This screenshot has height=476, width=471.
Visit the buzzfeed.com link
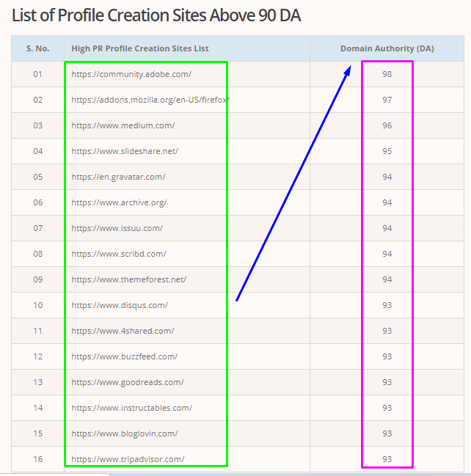[x=125, y=356]
